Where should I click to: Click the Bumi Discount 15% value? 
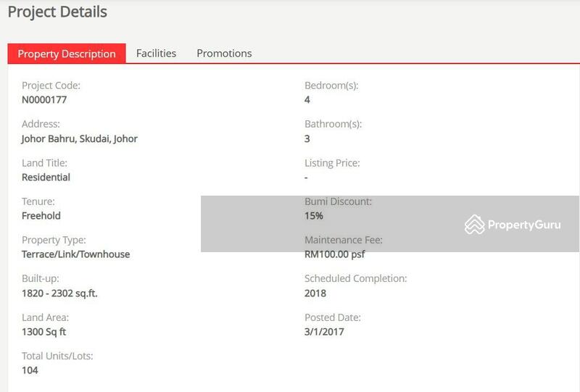(314, 216)
